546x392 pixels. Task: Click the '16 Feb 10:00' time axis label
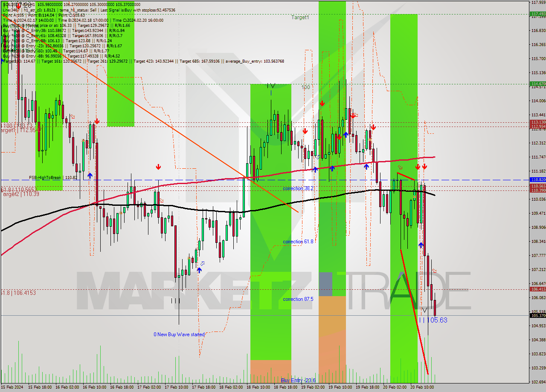coord(95,387)
